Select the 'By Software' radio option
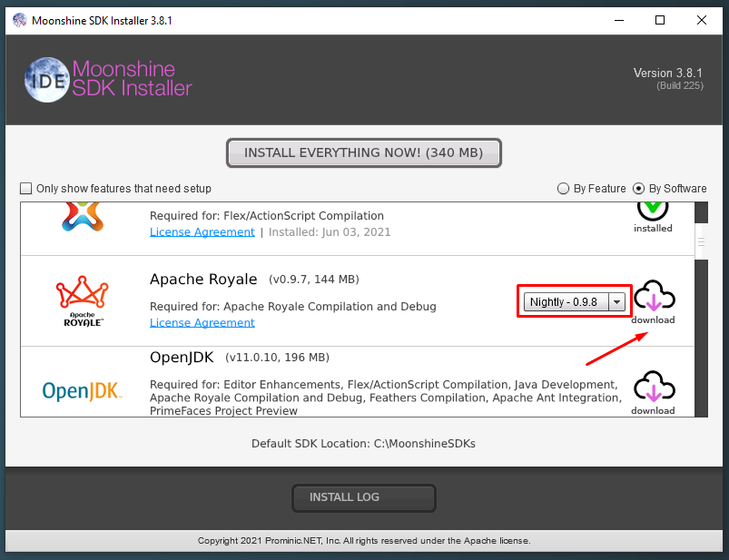This screenshot has width=729, height=560. 639,189
